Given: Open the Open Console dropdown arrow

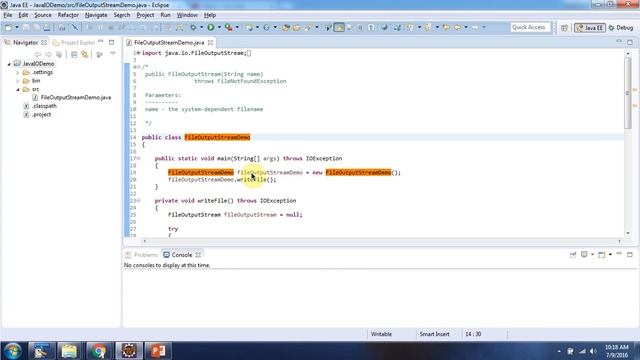Looking at the screenshot, I should pos(610,255).
